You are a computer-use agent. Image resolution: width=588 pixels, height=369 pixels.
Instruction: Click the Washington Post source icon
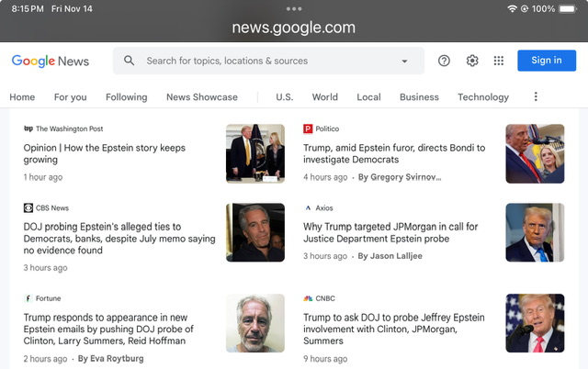coord(28,129)
